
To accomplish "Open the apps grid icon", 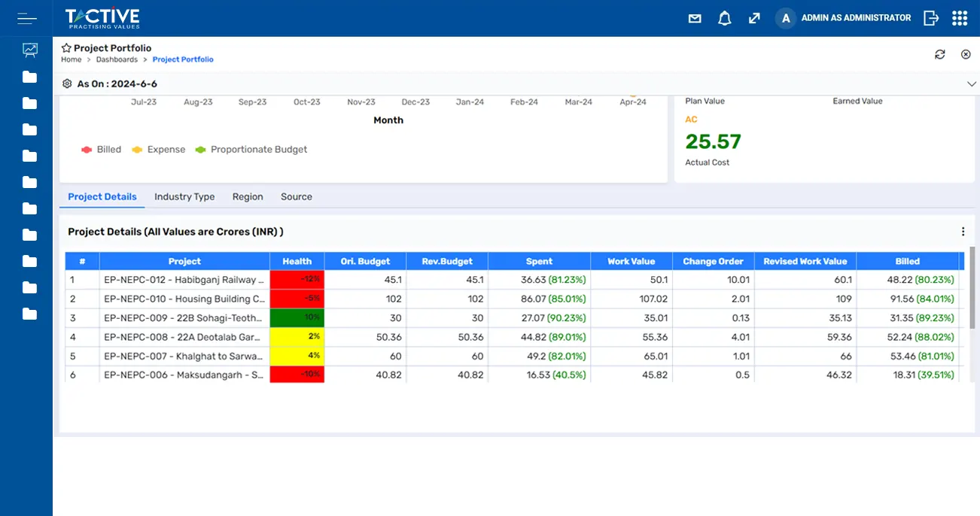I will point(960,17).
